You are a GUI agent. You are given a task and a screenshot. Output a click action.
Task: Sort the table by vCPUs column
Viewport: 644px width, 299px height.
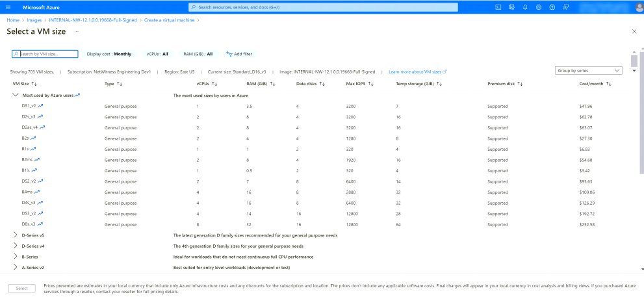tap(206, 84)
